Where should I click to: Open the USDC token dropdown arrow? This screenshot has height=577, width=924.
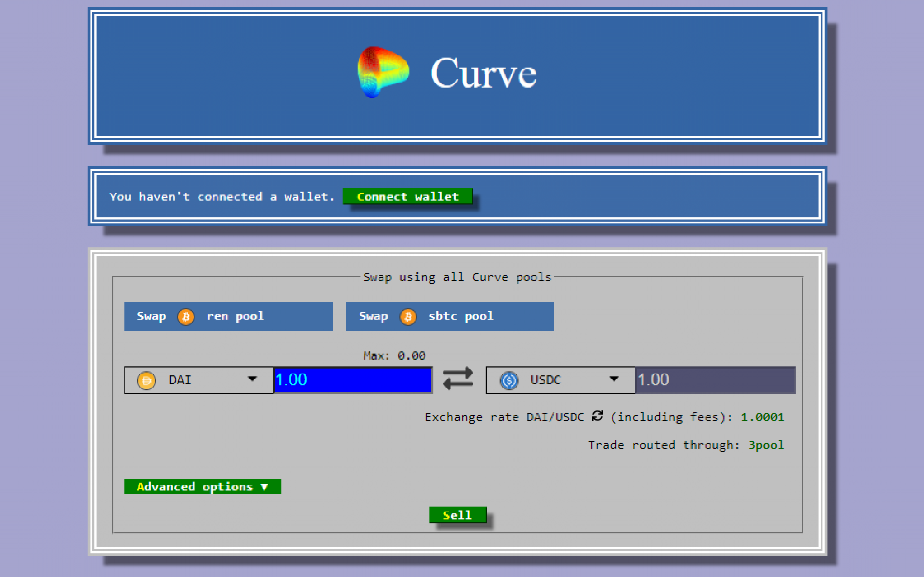pyautogui.click(x=614, y=379)
